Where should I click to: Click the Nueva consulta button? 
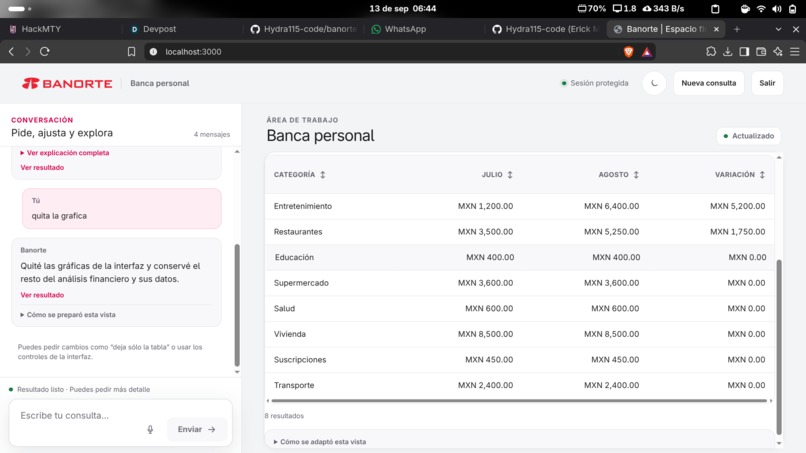(708, 83)
